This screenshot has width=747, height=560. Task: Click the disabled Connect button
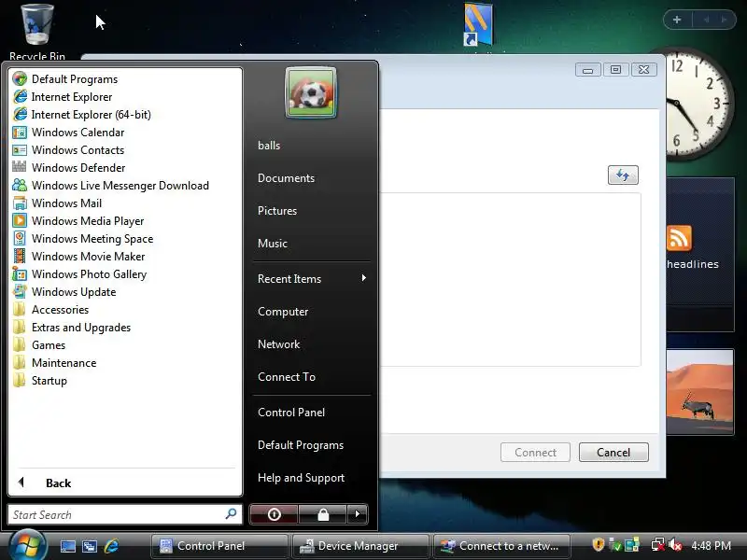click(x=535, y=453)
